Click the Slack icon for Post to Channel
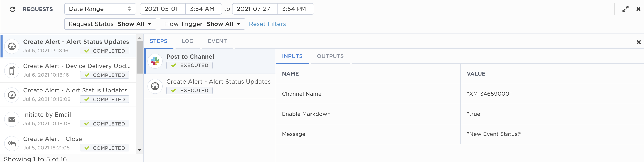Viewport: 644px width, 162px height. (155, 61)
